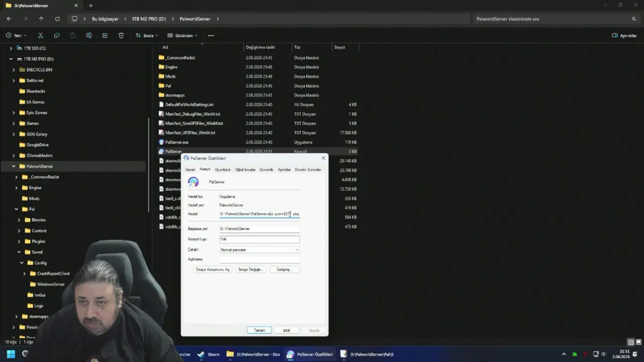Open the Çalıştır Normal pencere combo box
Viewport: 644px width, 362px height.
coord(260,250)
